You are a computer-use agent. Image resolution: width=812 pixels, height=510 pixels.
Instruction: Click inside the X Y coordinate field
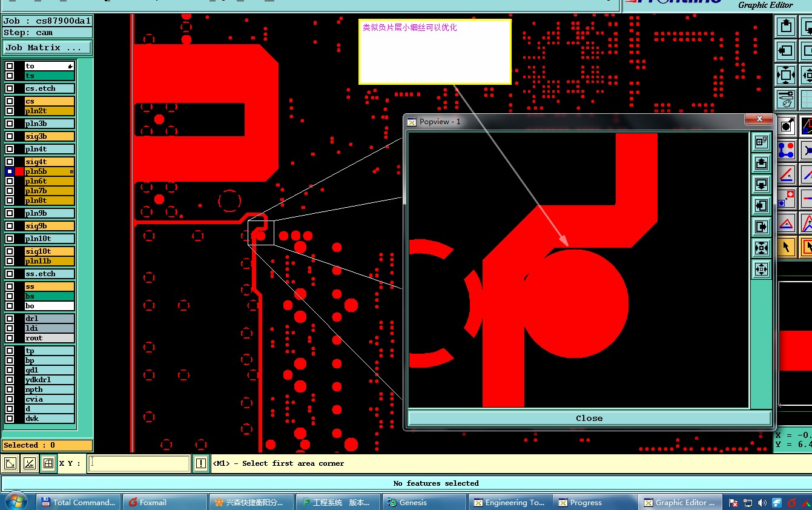coord(139,464)
